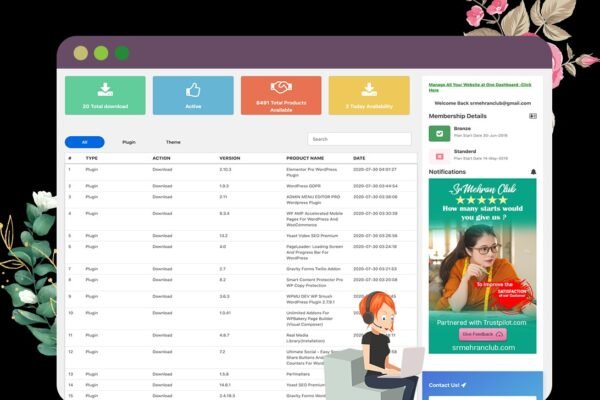Viewport: 600px width, 400px height.
Task: Focus the Search input field
Action: click(359, 139)
